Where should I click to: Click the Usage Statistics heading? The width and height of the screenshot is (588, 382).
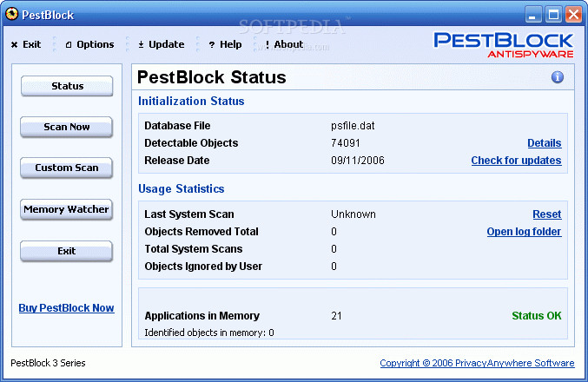coord(182,188)
